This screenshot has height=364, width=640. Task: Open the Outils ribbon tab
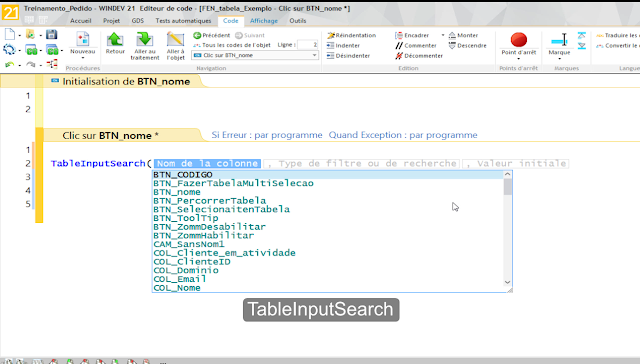[298, 21]
